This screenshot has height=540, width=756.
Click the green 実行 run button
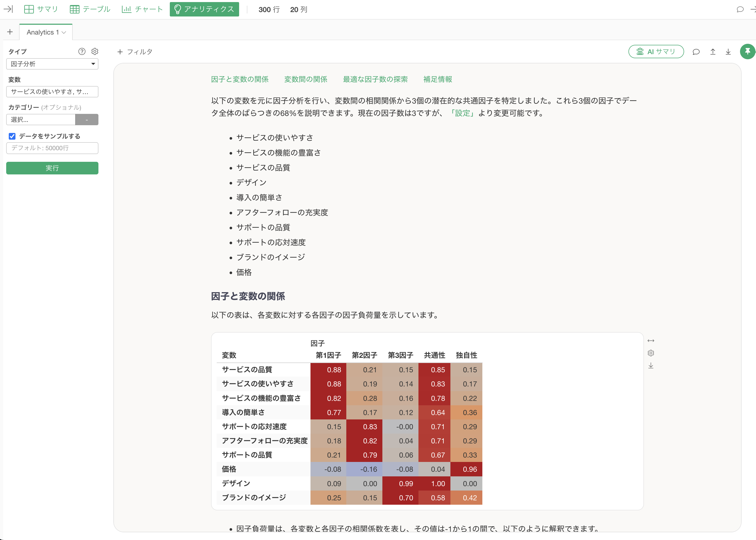click(52, 168)
